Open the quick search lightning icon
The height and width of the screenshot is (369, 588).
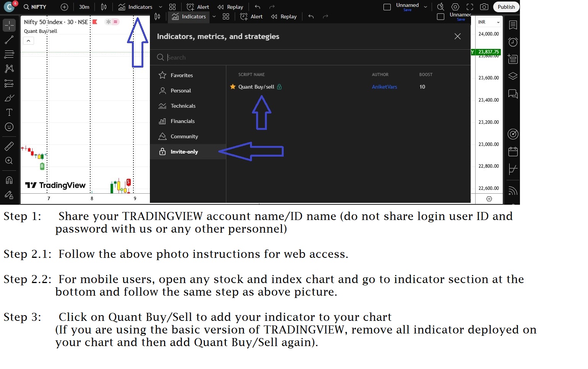pos(441,6)
